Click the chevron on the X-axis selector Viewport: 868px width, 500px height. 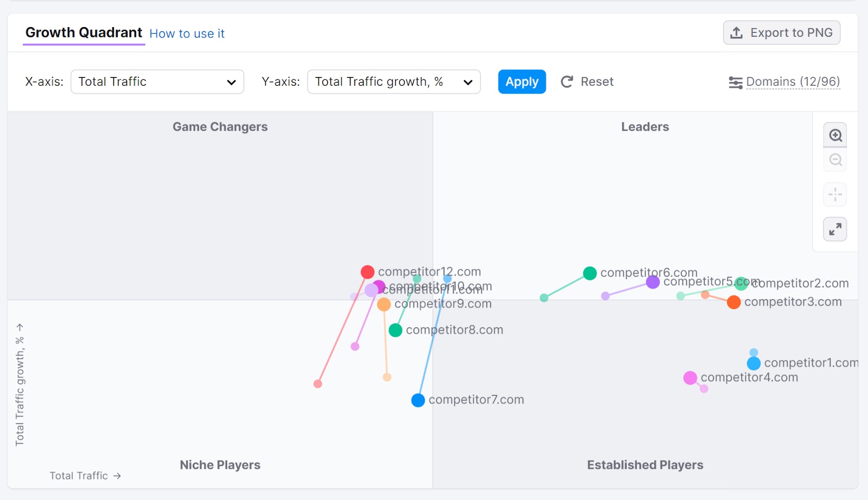(232, 82)
